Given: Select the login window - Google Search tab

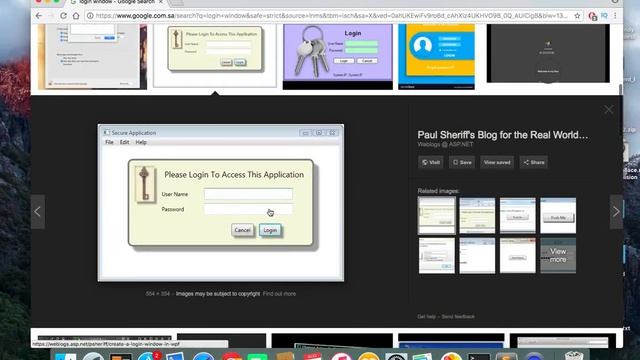Looking at the screenshot, I should tap(116, 2).
